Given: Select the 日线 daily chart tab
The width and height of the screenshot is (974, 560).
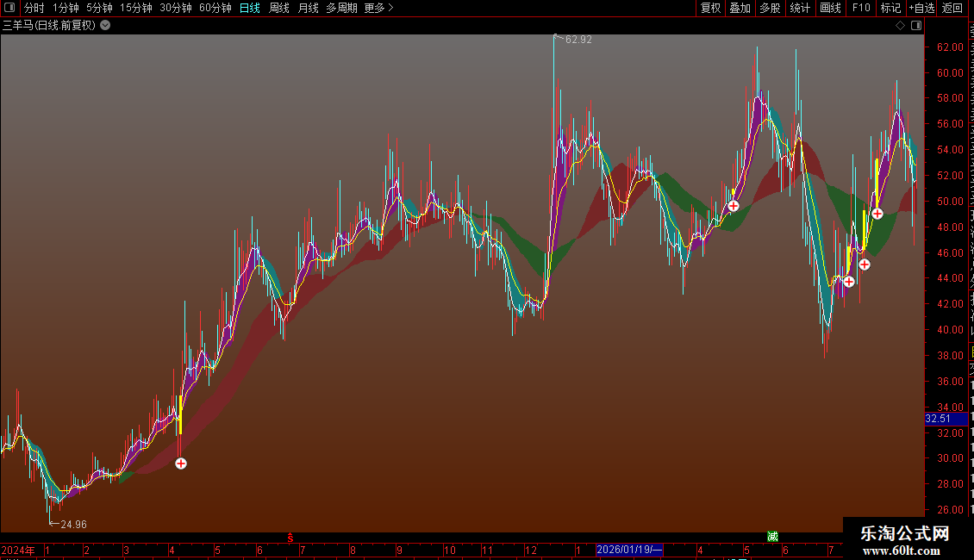Looking at the screenshot, I should (x=250, y=8).
